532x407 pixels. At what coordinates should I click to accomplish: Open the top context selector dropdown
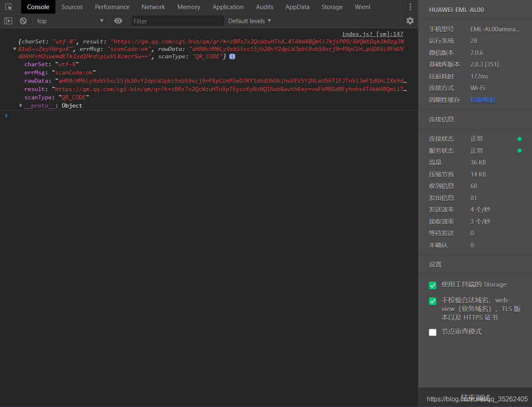[x=70, y=21]
